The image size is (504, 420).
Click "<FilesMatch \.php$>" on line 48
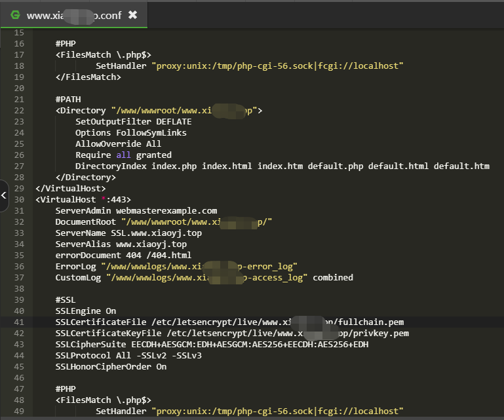pos(103,400)
